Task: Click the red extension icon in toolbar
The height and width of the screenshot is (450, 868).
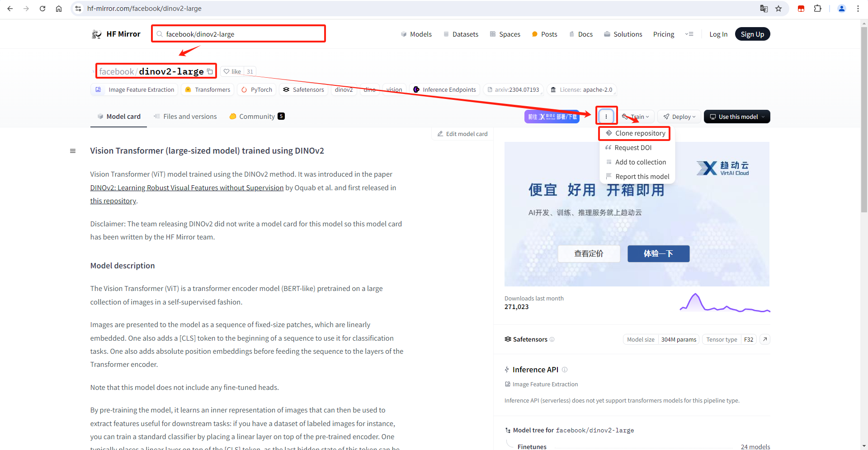Action: coord(801,9)
